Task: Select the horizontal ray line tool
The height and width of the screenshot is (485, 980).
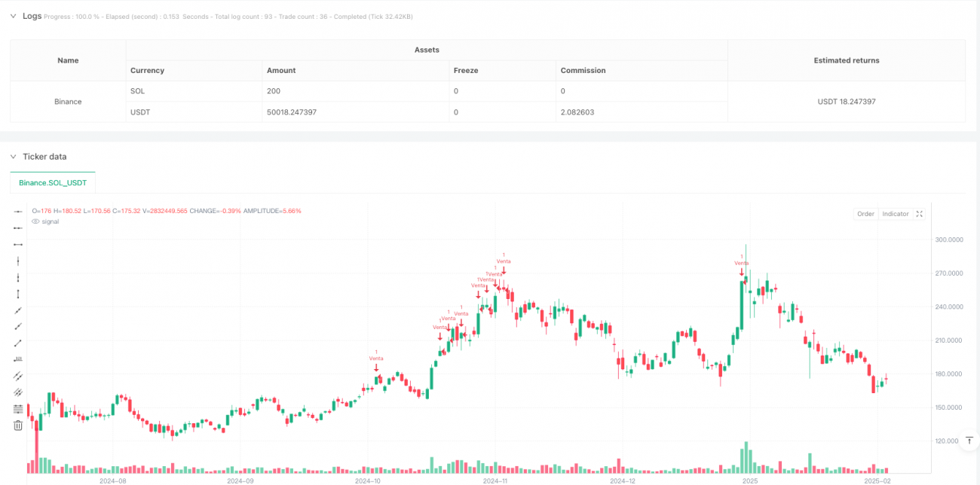Action: pos(18,228)
